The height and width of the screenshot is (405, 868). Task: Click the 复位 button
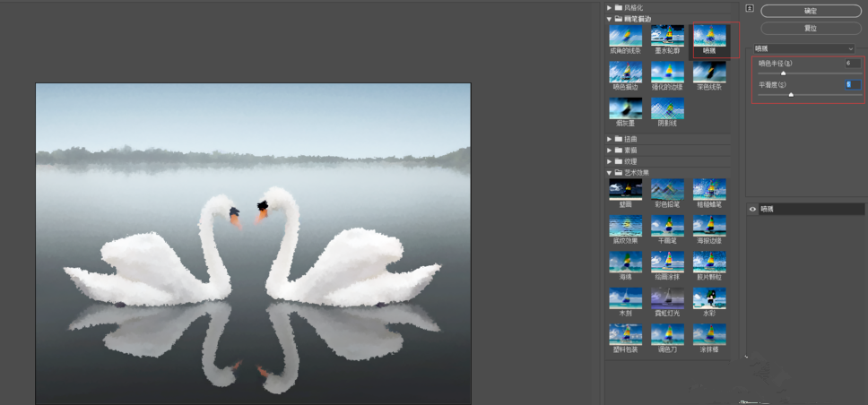pyautogui.click(x=811, y=28)
